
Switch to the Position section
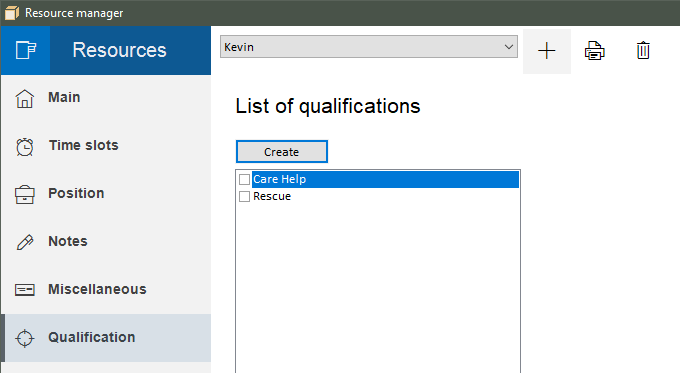(106, 194)
